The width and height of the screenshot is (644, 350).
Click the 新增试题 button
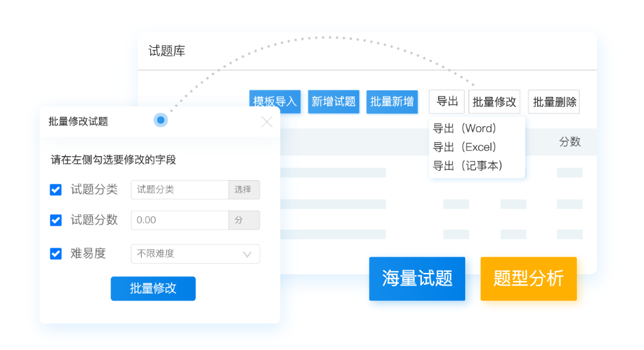[x=334, y=102]
